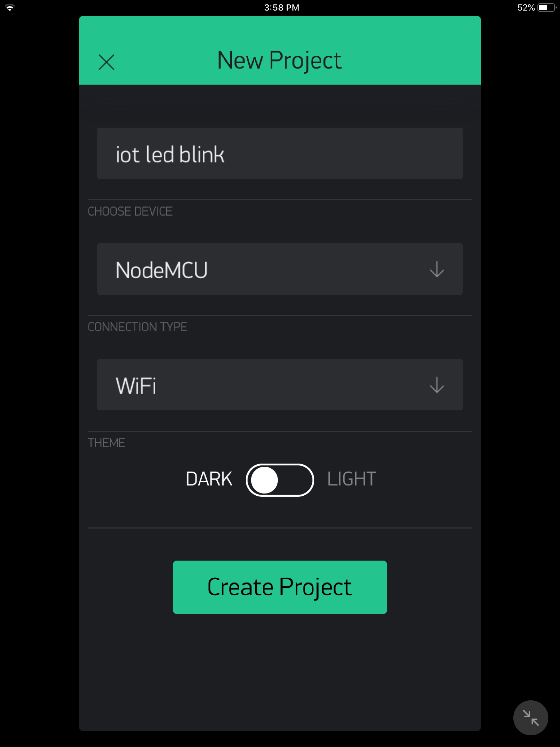Click the THEME section label
The width and height of the screenshot is (560, 747).
pyautogui.click(x=106, y=442)
